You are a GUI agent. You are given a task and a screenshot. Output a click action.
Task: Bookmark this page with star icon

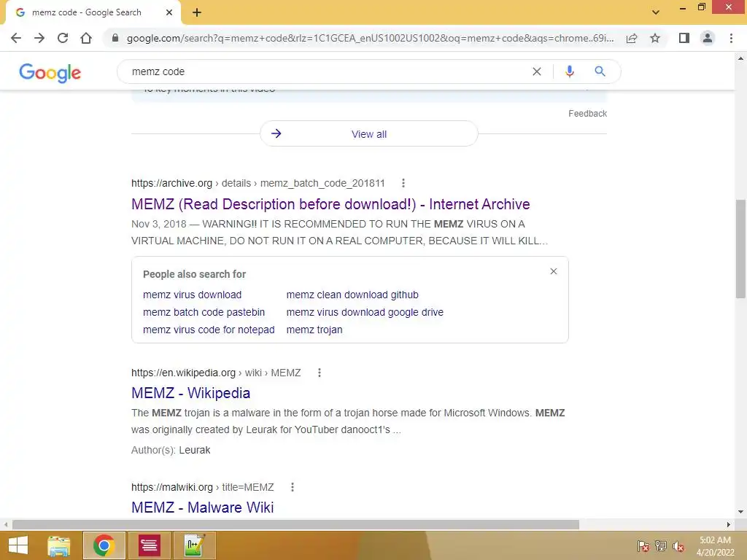tap(655, 38)
